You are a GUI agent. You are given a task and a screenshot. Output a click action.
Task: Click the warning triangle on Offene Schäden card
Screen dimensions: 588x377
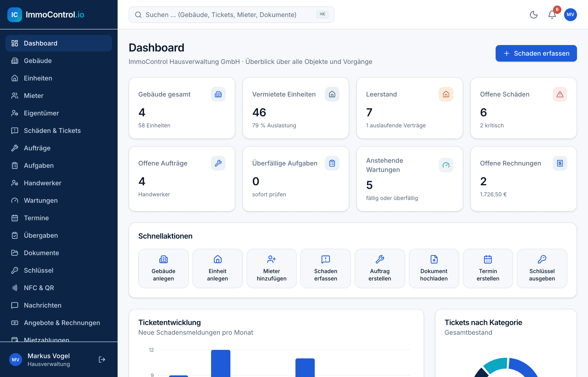(x=560, y=94)
